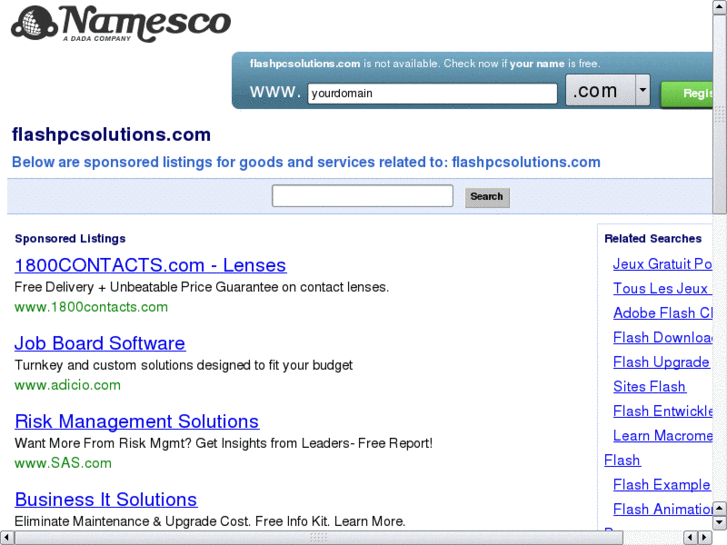Open the Flash Download related search
The image size is (727, 545).
(x=663, y=338)
